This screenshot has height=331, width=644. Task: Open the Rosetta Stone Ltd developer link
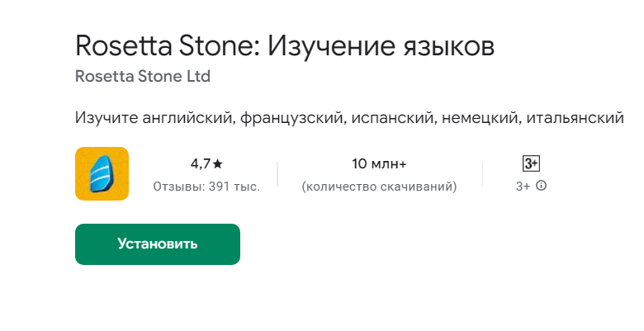142,77
